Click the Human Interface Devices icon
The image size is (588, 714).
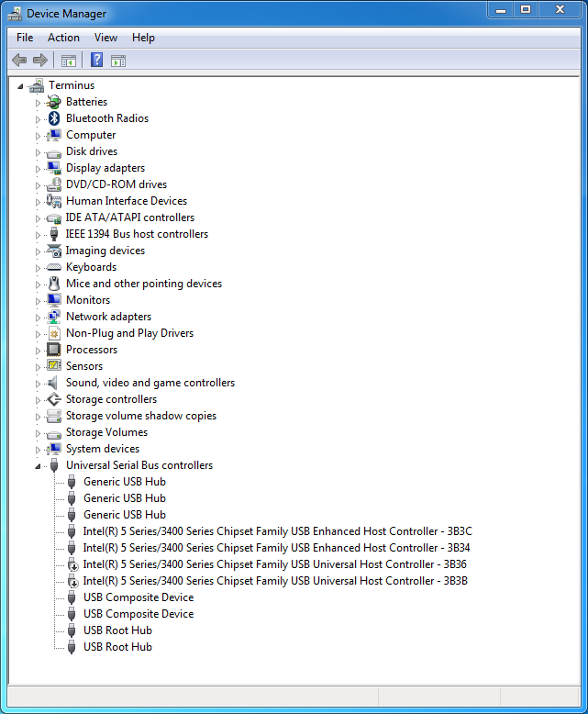pos(54,201)
